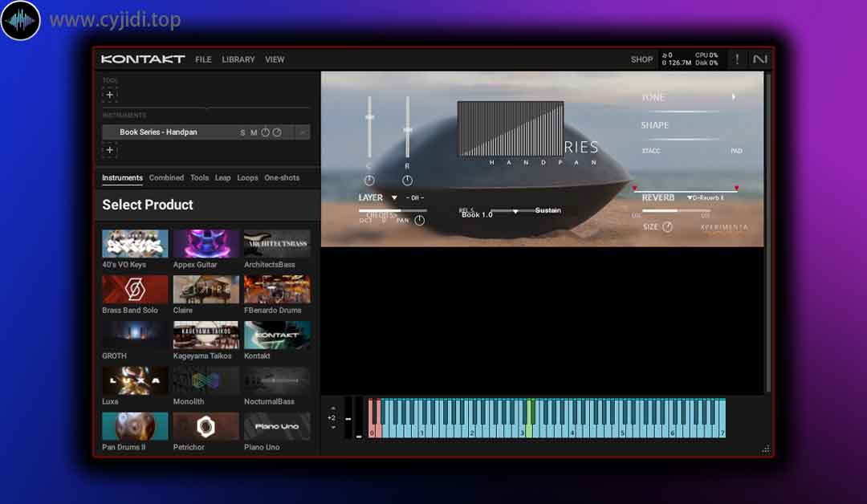This screenshot has width=867, height=504.
Task: Open the reverb type dropdown
Action: coord(690,197)
